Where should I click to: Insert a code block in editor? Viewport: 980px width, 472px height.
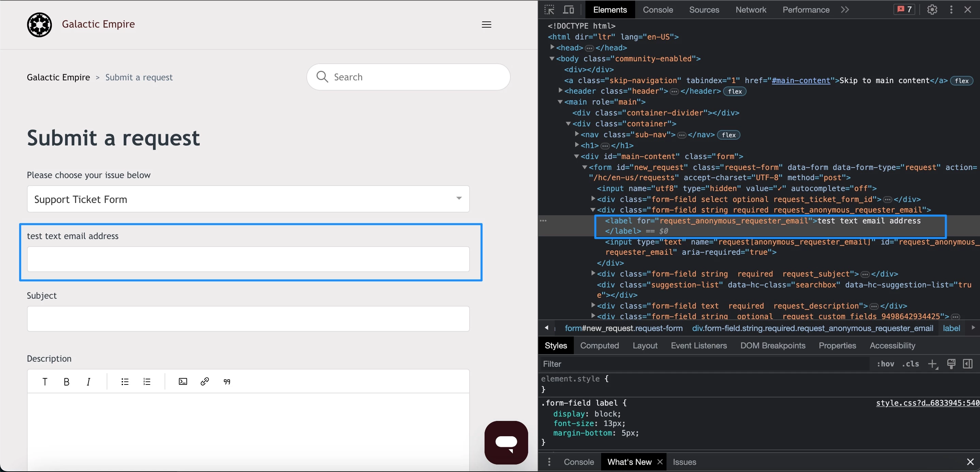click(x=183, y=381)
